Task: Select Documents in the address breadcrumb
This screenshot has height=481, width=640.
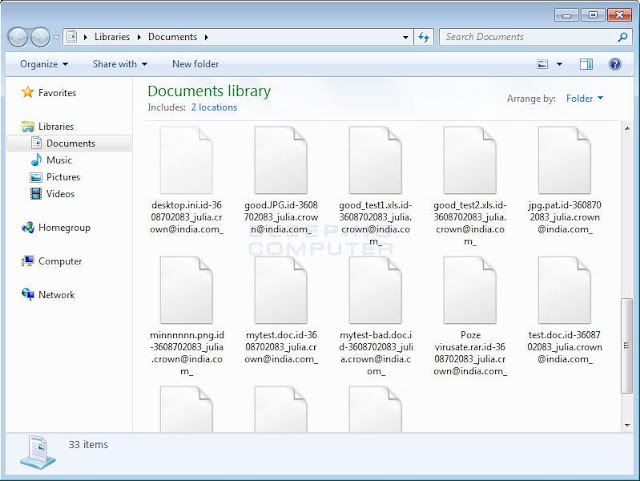Action: coord(172,37)
